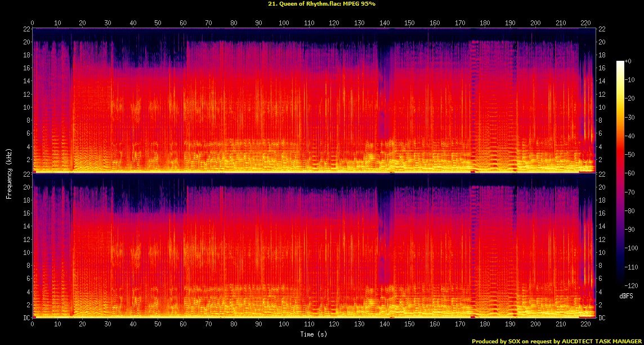Screen dimensions: 644x345
Task: Select the '-10' value on the dBFS scale
Action: (629, 80)
